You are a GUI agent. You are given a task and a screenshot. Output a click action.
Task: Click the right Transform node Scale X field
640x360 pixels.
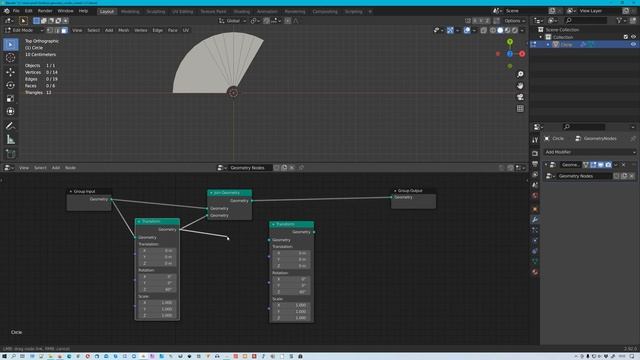(x=291, y=305)
